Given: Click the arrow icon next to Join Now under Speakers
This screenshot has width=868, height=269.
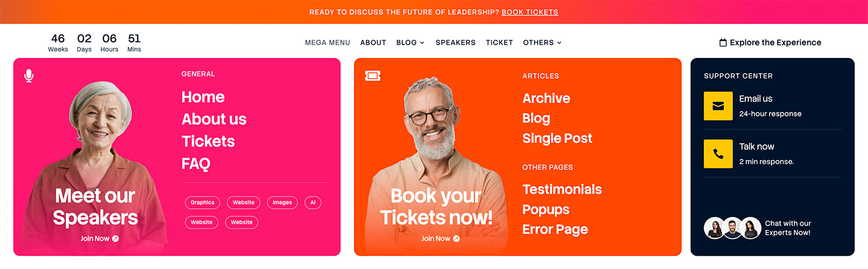Looking at the screenshot, I should point(115,238).
